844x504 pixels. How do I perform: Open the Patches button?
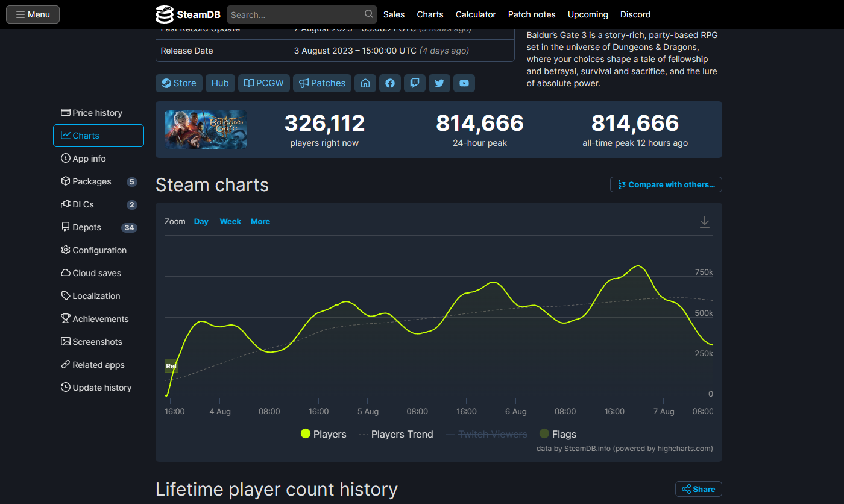(322, 83)
